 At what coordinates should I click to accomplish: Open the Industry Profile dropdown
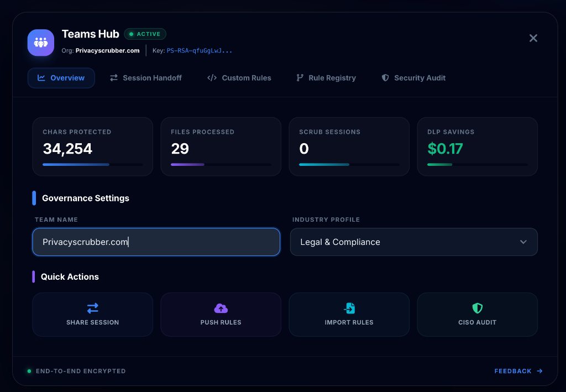point(413,242)
